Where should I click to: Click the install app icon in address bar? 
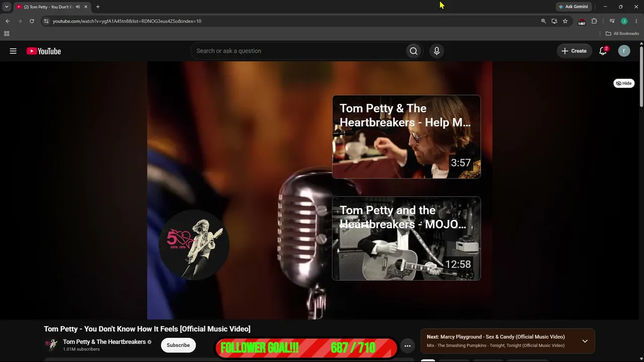[x=554, y=21]
